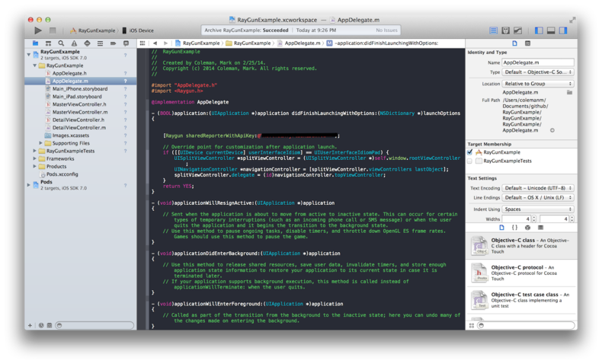Open the Test navigator diamond icon
The width and height of the screenshot is (602, 364).
click(x=87, y=43)
